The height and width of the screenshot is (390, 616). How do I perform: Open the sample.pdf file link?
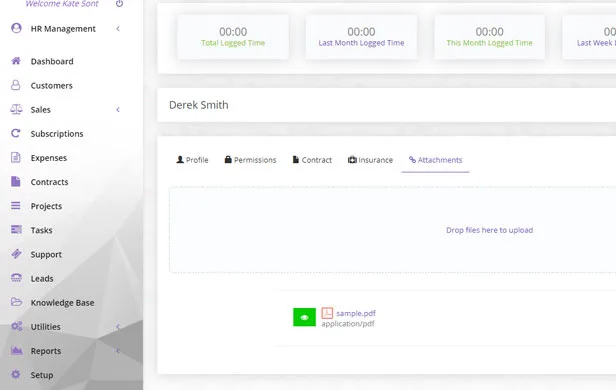tap(356, 313)
